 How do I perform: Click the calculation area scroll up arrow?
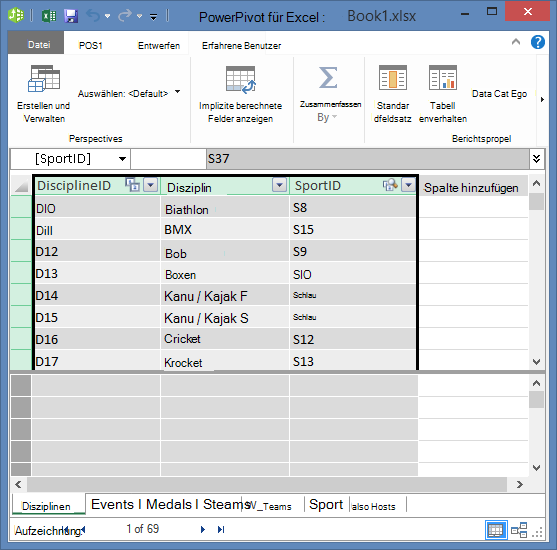point(536,383)
